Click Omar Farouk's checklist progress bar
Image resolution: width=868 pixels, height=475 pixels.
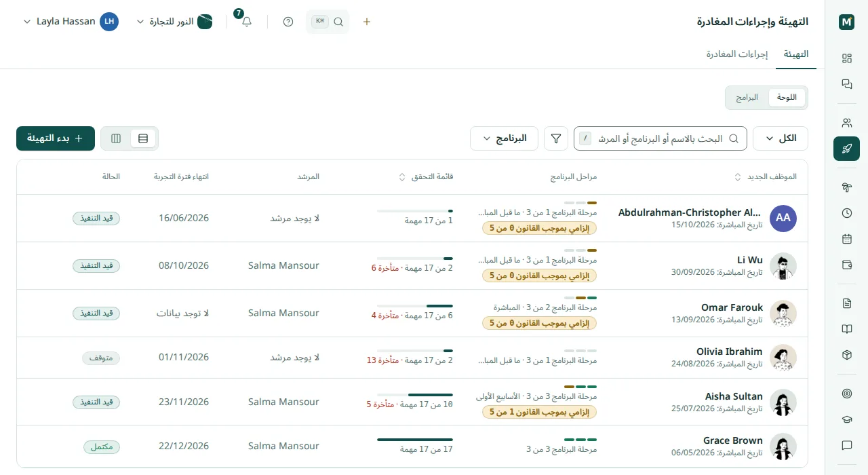[x=415, y=307]
